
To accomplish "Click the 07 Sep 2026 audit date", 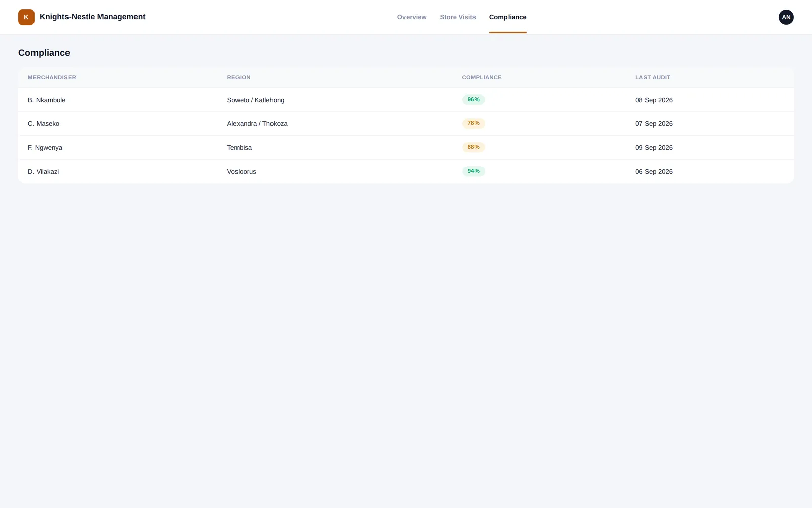I will click(x=654, y=124).
